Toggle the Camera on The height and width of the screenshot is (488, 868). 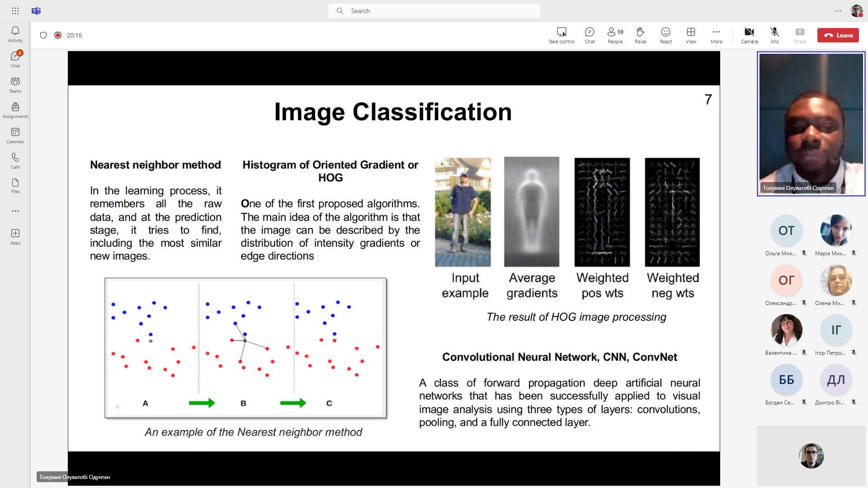[x=749, y=35]
